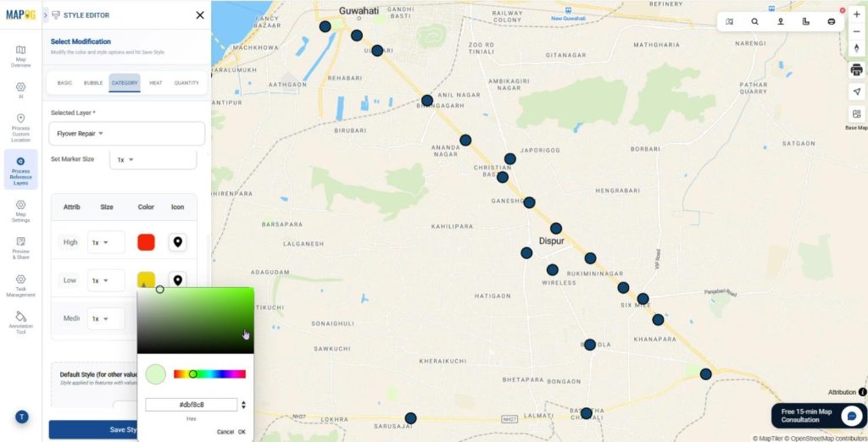Open the Set Marker Size dropdown
The width and height of the screenshot is (868, 442).
(x=126, y=159)
